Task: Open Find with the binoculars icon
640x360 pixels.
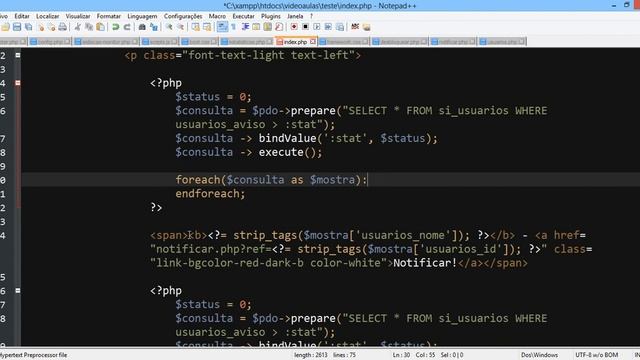Action: click(142, 27)
